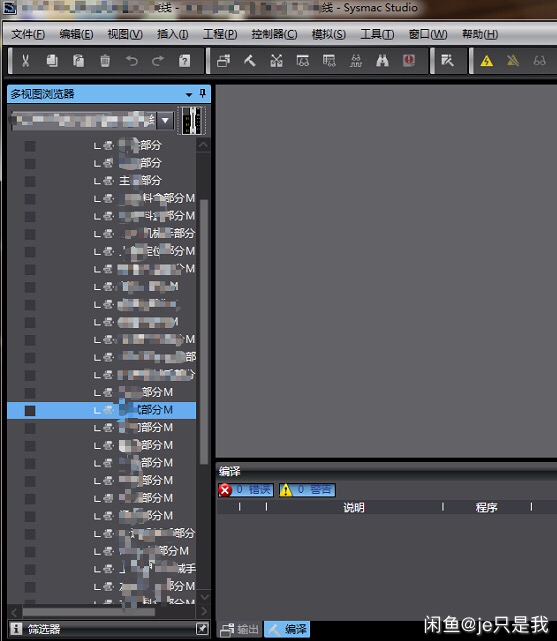Toggle the 0 警告 warnings filter
Viewport: 557px width, 641px height.
point(307,490)
